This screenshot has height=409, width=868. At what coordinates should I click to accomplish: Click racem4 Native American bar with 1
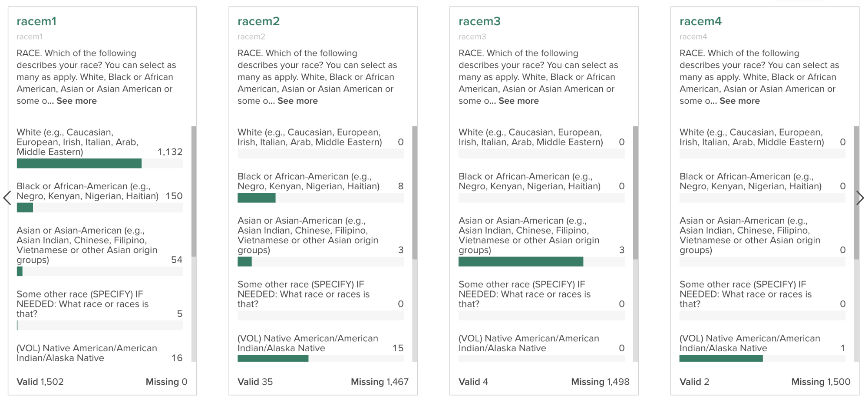click(x=721, y=358)
